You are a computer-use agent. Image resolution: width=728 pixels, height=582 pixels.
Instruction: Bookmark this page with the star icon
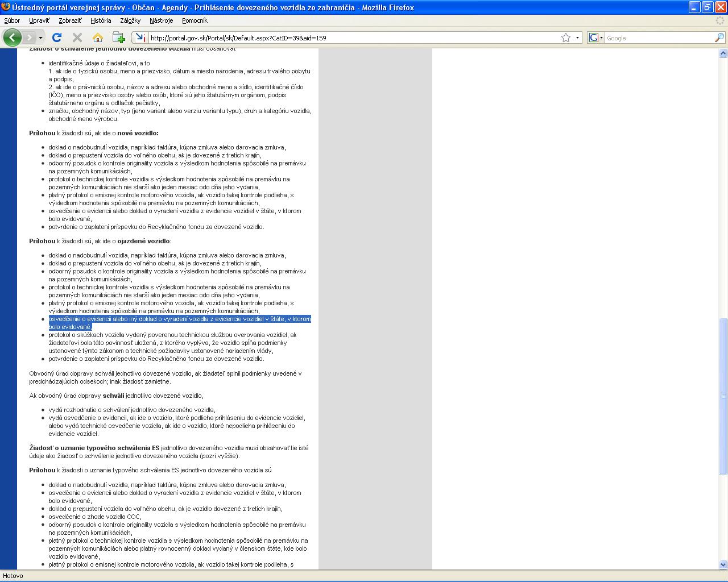coord(565,38)
